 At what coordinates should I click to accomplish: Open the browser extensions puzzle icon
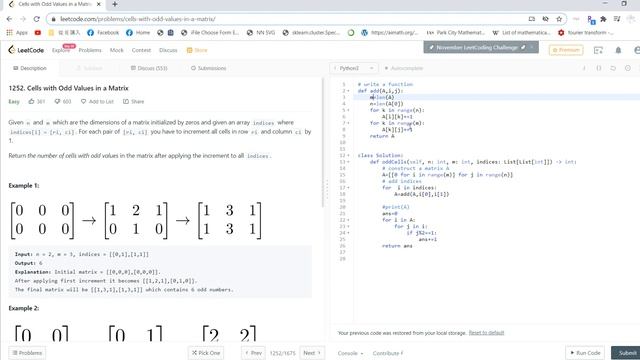pos(603,19)
